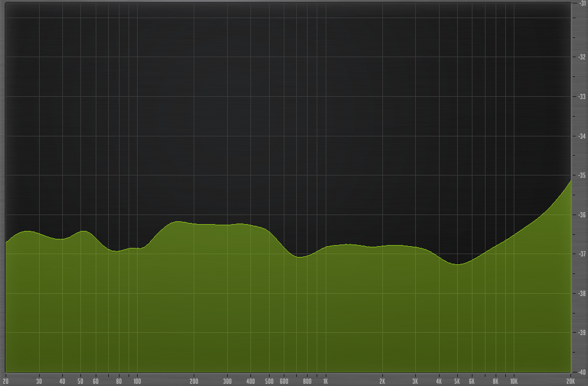Click the -33 dB level scale label
This screenshot has width=588, height=386.
point(582,97)
